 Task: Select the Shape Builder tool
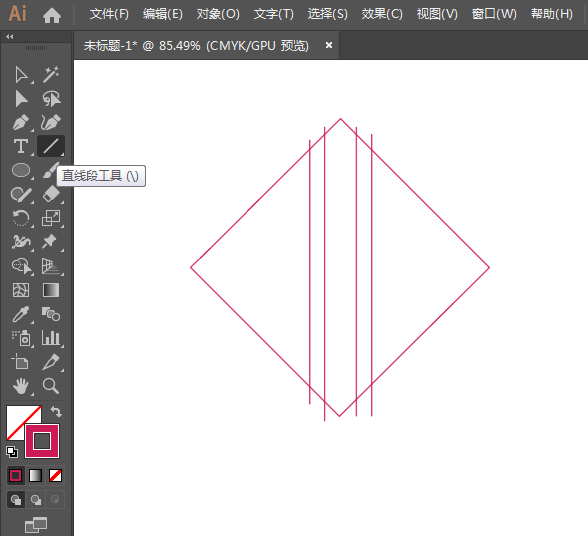coord(22,266)
